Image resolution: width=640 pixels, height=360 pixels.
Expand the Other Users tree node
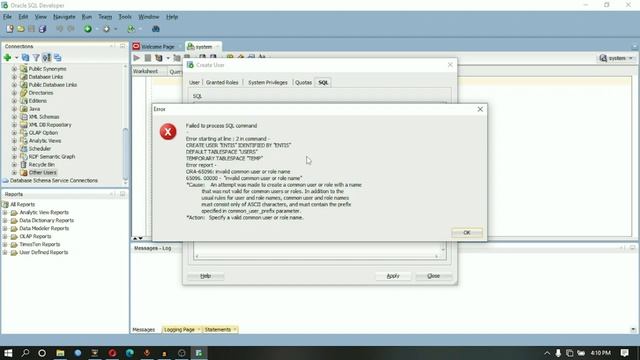coord(14,173)
